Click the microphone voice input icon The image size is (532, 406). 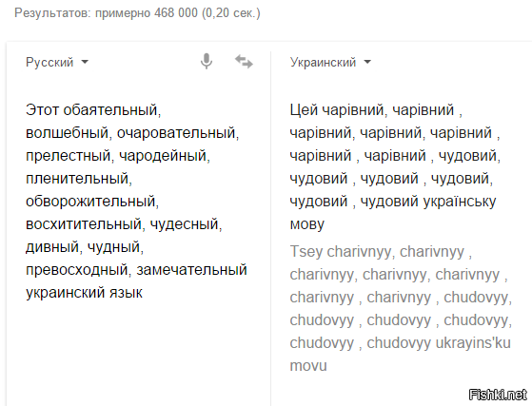coord(207,62)
